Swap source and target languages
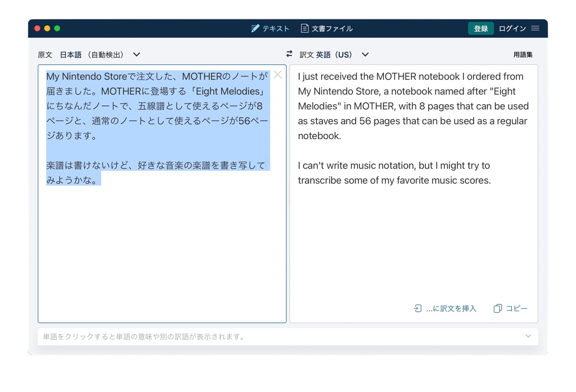Image resolution: width=576 pixels, height=392 pixels. click(289, 54)
